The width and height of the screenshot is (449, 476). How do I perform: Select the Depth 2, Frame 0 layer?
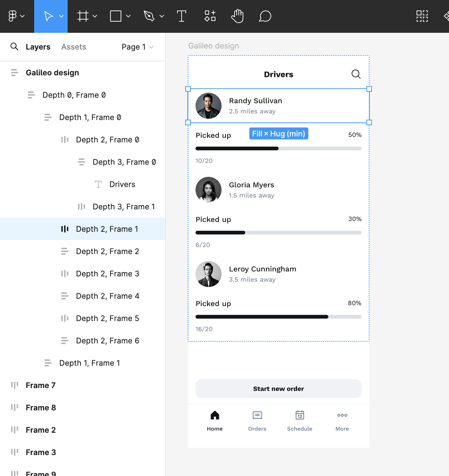[83, 140]
